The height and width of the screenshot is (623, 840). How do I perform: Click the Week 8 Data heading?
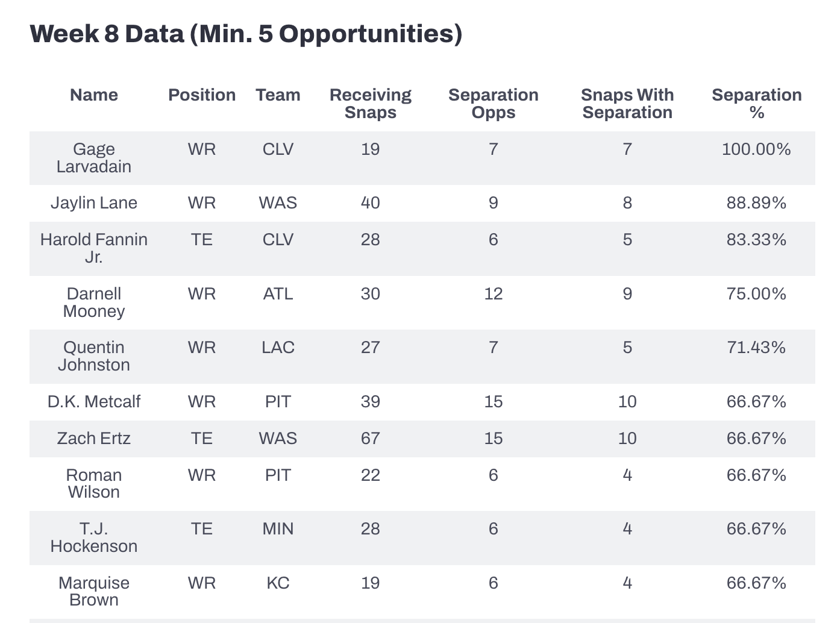click(246, 34)
